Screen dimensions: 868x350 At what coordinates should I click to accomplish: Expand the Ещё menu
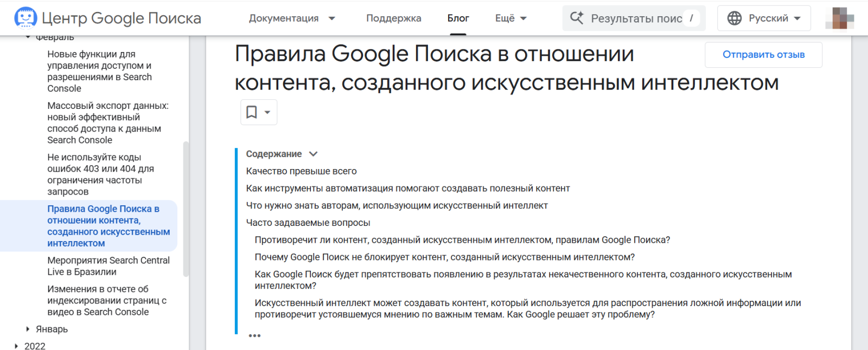click(511, 18)
